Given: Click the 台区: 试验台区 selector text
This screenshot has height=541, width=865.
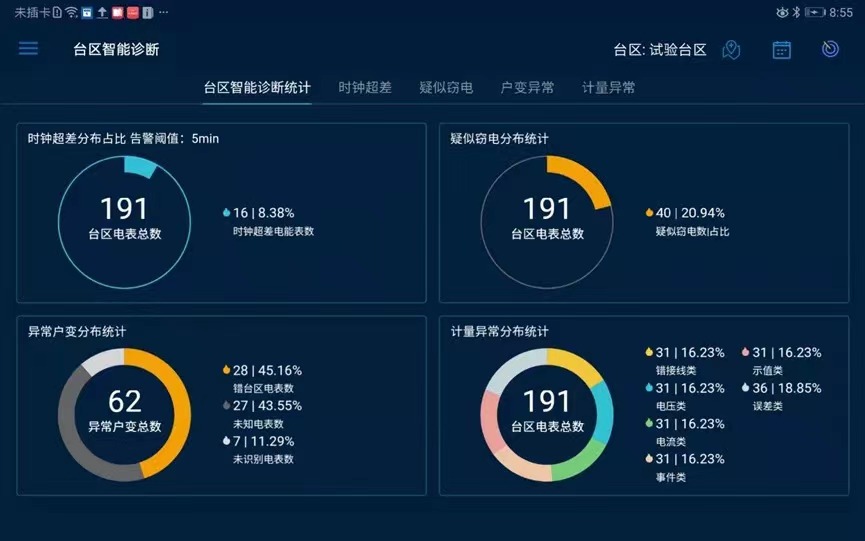Looking at the screenshot, I should 660,50.
